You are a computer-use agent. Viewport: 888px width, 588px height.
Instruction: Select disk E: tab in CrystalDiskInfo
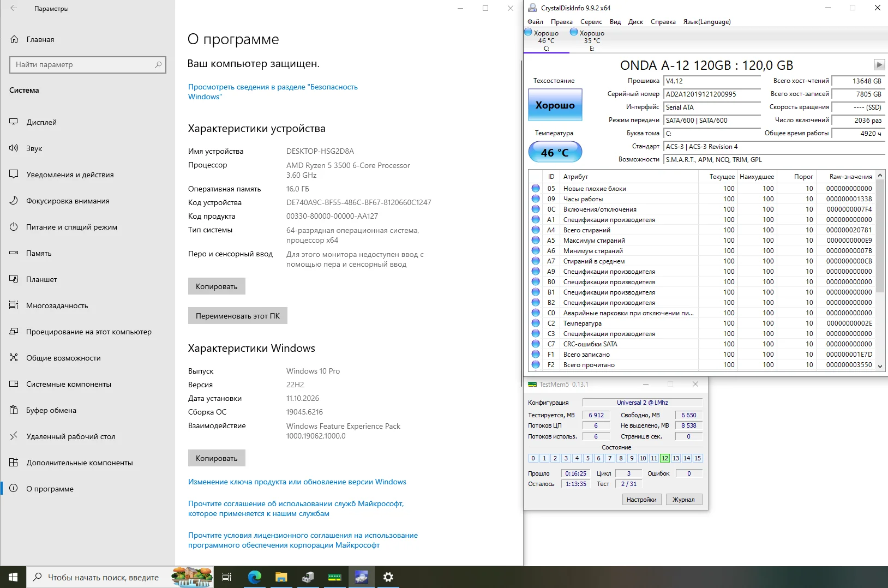click(x=592, y=40)
